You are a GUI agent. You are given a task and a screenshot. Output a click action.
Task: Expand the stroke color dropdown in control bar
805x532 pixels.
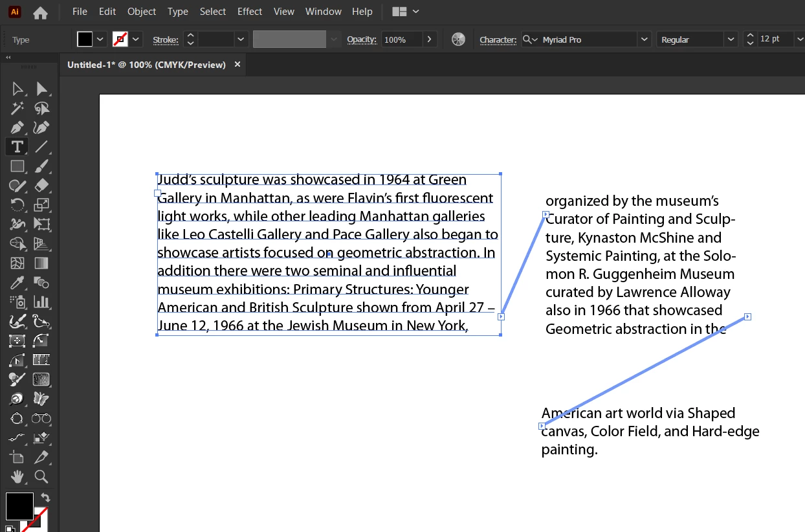pyautogui.click(x=136, y=39)
